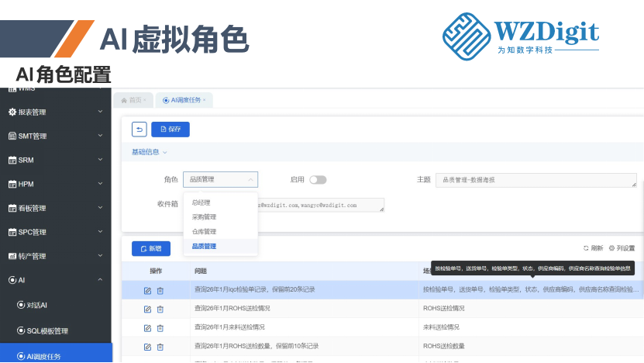Click the 主题 input field
This screenshot has height=363, width=644.
tap(536, 180)
